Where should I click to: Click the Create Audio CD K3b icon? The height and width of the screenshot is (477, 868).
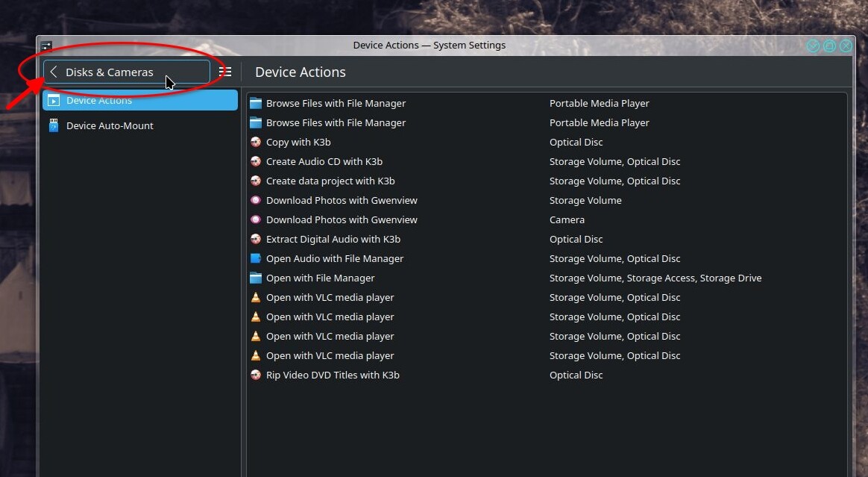click(x=256, y=161)
